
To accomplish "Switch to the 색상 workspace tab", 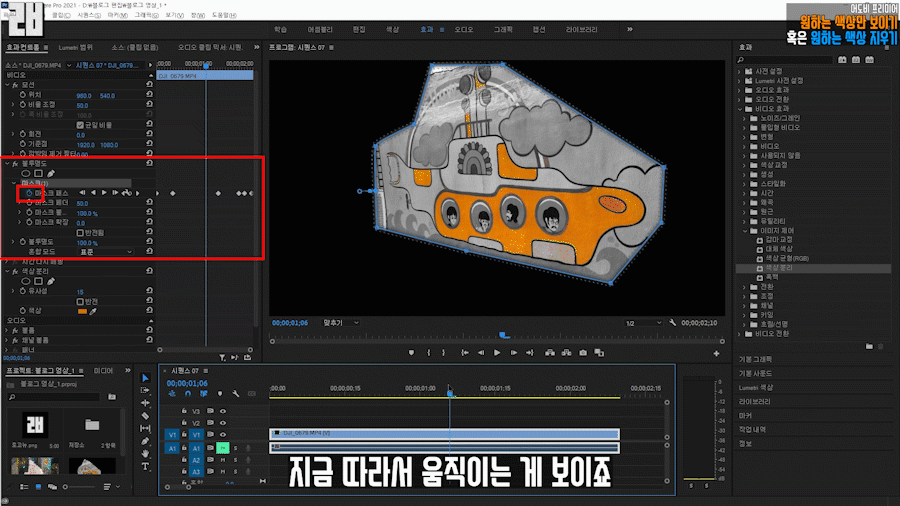I will tap(393, 29).
